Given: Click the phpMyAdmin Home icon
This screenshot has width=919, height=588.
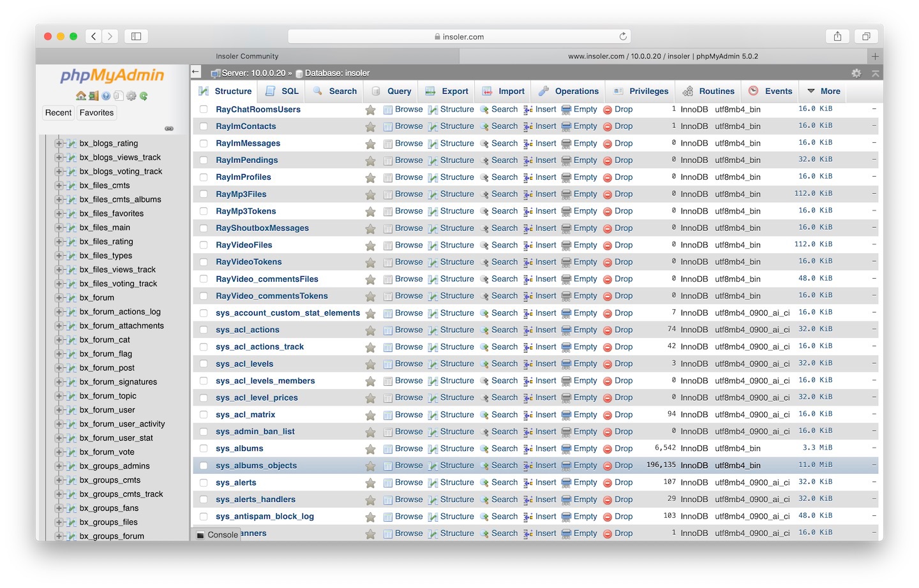Looking at the screenshot, I should click(x=80, y=96).
